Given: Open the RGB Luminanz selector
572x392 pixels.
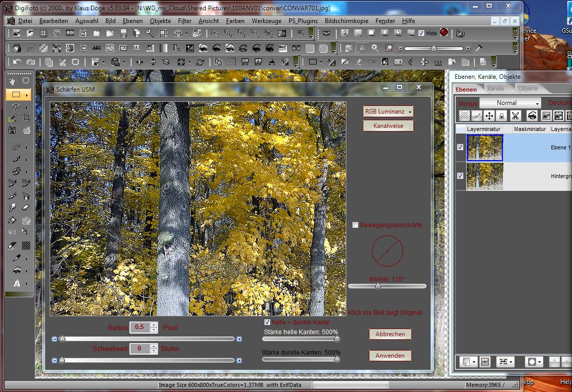Looking at the screenshot, I should coord(388,111).
